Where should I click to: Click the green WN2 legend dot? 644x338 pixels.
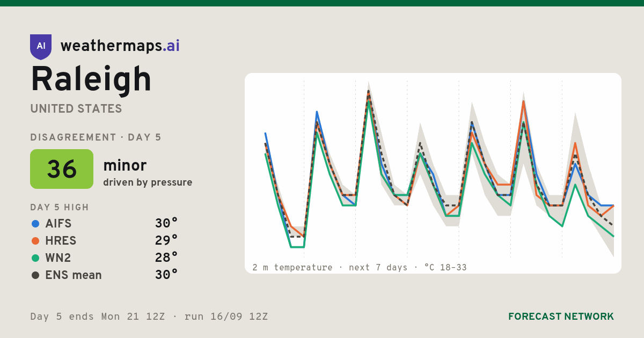pos(35,258)
